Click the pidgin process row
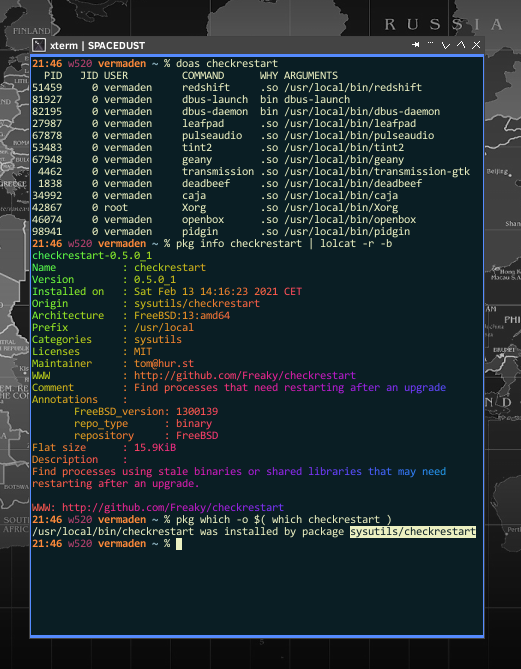 tap(221, 232)
